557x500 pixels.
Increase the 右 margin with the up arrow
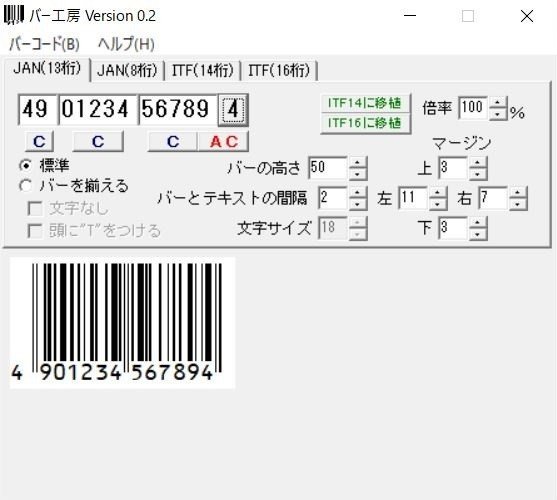pyautogui.click(x=518, y=192)
